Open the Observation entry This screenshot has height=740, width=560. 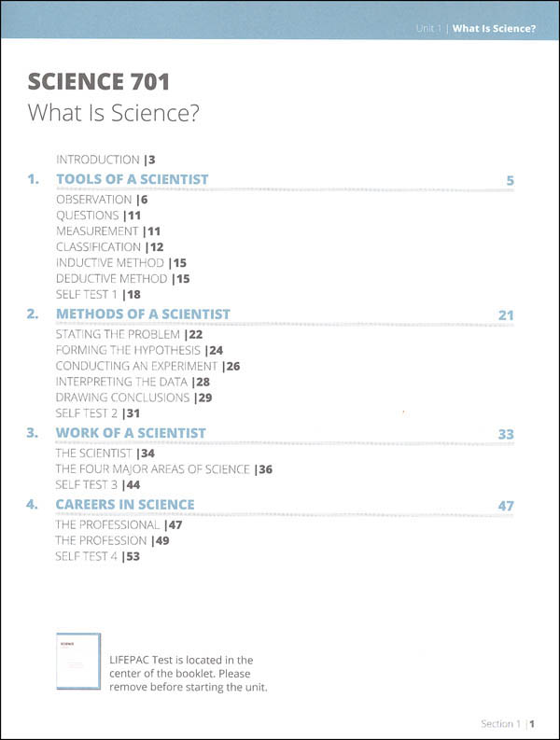click(102, 200)
